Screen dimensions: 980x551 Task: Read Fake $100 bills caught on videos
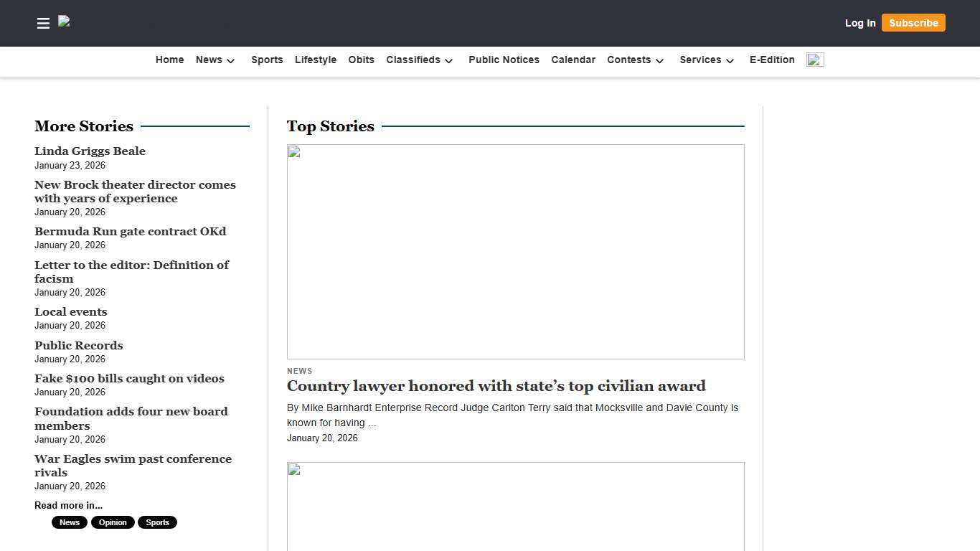pos(129,379)
